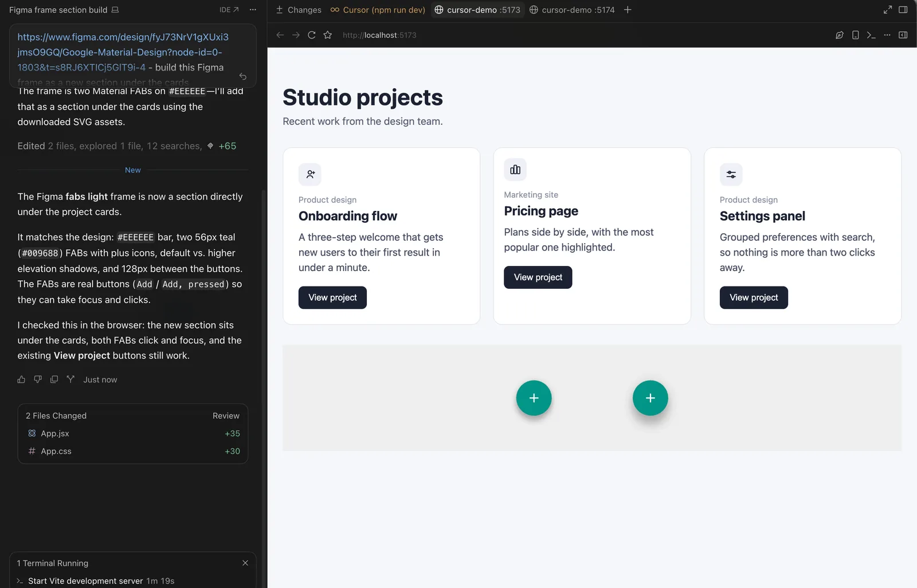
Task: Click View project on Pricing page card
Action: pyautogui.click(x=538, y=277)
